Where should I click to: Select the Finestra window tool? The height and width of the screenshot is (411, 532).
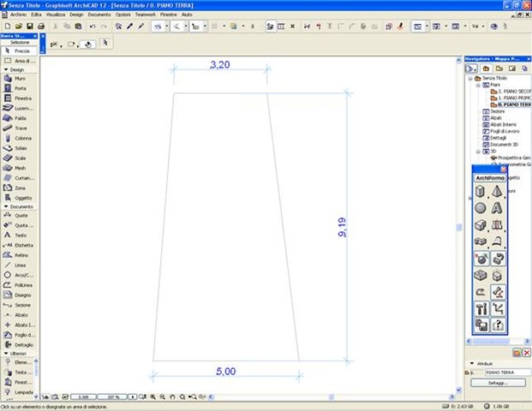20,98
